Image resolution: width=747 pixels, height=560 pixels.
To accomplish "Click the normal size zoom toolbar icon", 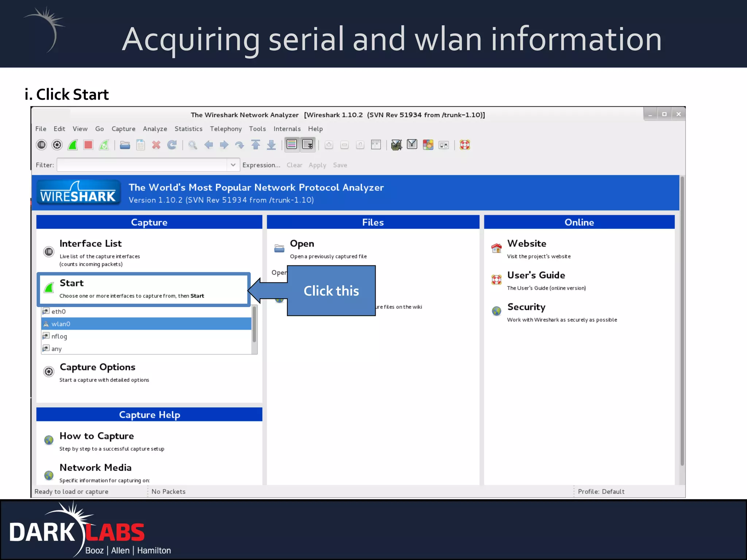I will coord(360,145).
